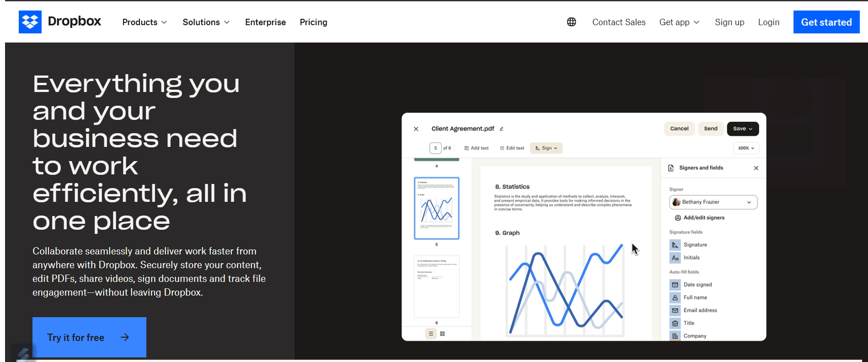
Task: Open the Bethany Frazier signer dropdown
Action: point(713,202)
